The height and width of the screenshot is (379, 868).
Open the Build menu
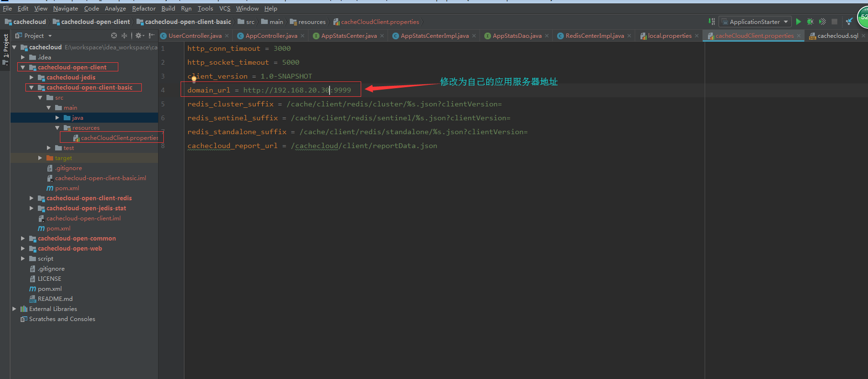pyautogui.click(x=168, y=9)
